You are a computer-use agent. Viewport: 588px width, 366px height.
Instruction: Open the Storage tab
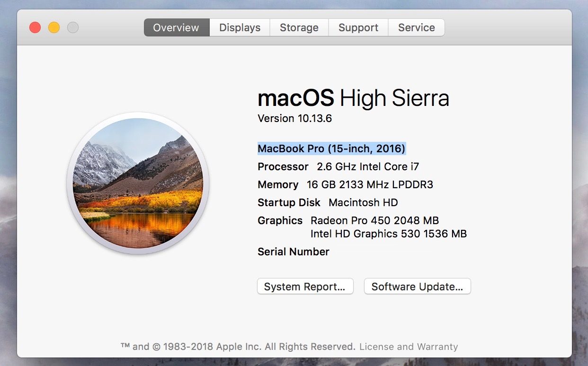click(299, 27)
